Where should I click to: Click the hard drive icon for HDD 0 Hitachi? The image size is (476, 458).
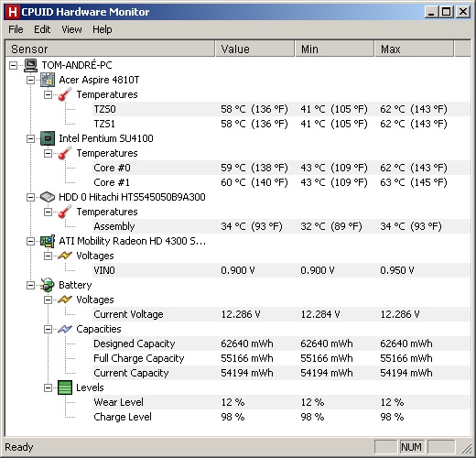click(x=48, y=197)
